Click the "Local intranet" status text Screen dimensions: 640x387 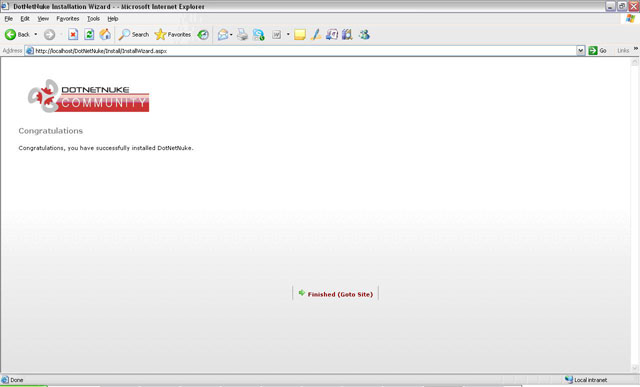click(590, 380)
